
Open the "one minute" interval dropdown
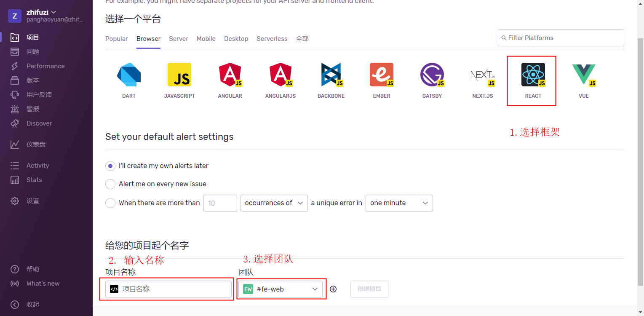click(399, 203)
